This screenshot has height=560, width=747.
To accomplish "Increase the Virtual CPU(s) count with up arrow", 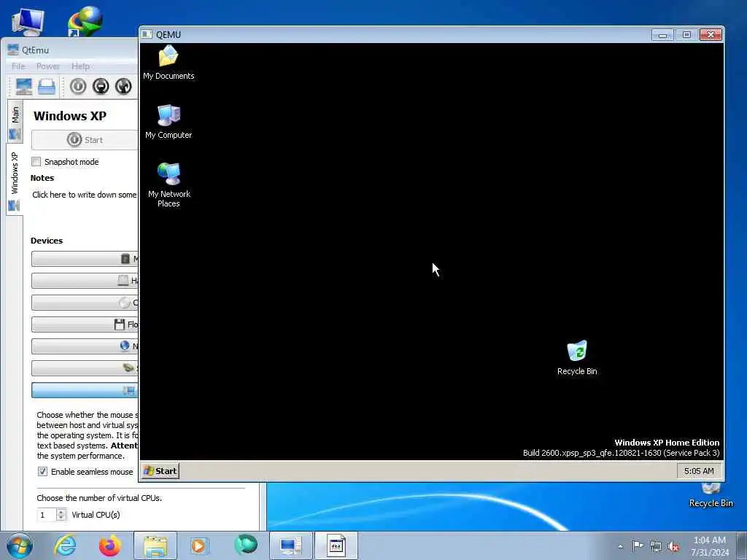I will point(61,512).
